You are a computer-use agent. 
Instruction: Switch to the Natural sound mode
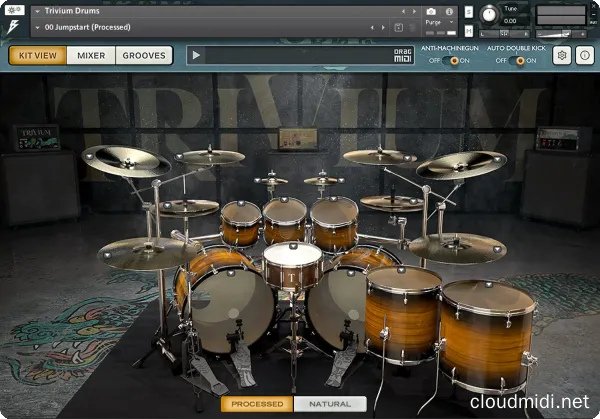pyautogui.click(x=328, y=404)
